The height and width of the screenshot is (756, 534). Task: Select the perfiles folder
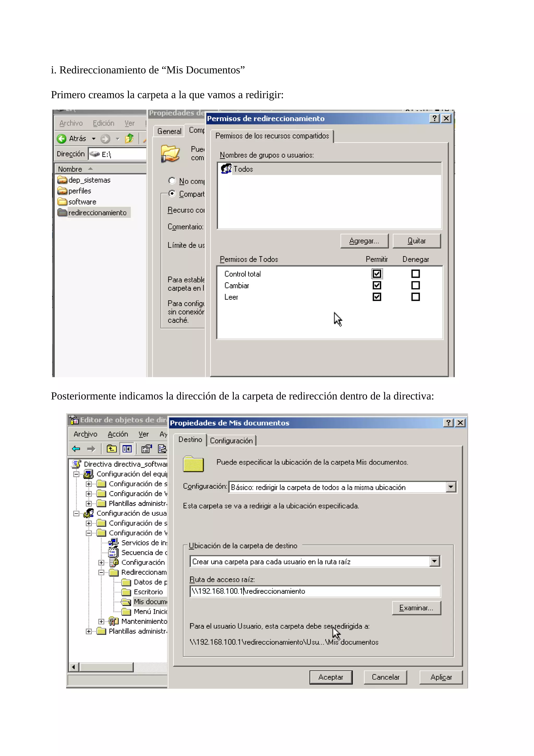pos(74,191)
